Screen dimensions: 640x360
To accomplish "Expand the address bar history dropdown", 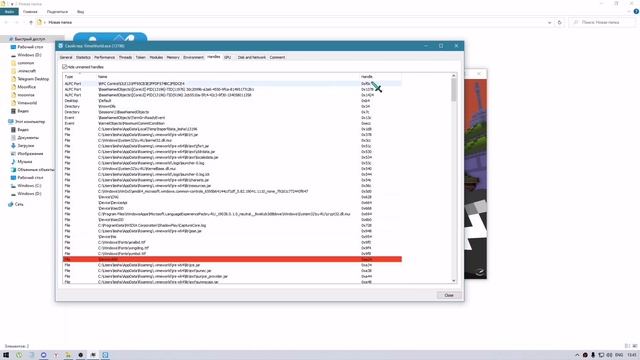I will 549,22.
